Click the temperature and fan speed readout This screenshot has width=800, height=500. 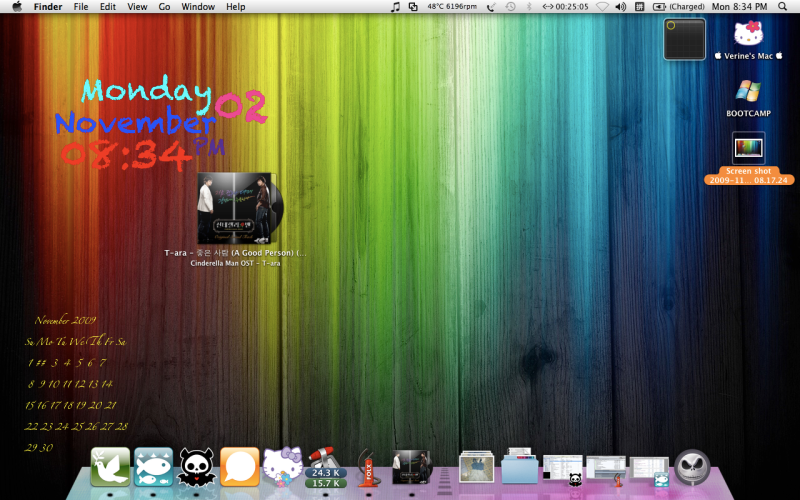[452, 7]
